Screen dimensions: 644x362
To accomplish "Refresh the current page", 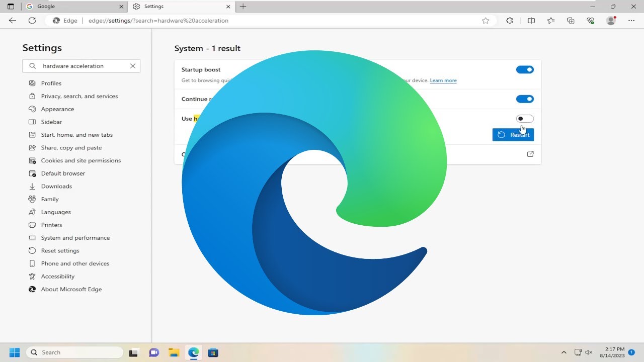I will [x=32, y=21].
